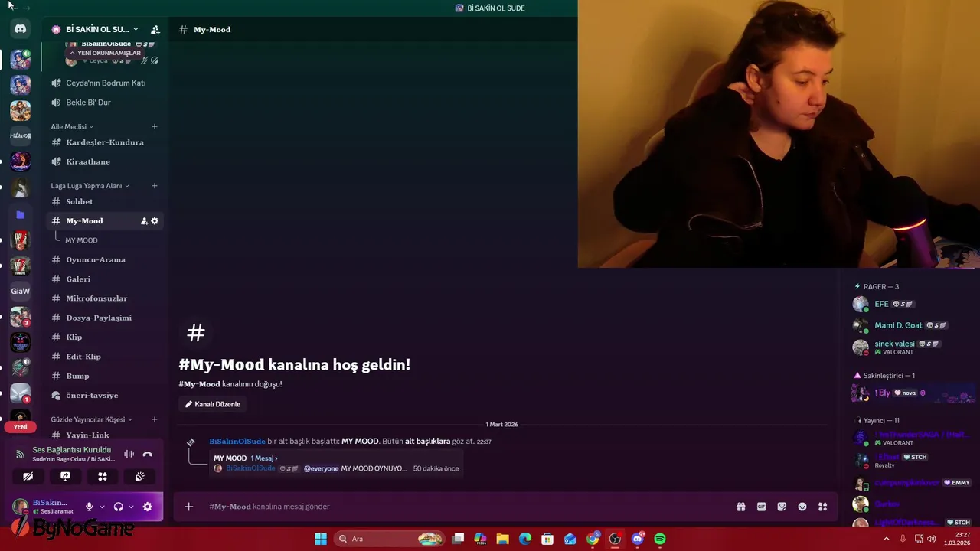Add a channel to the Aile Meclisi category
Screen dimensions: 980x551
click(155, 126)
